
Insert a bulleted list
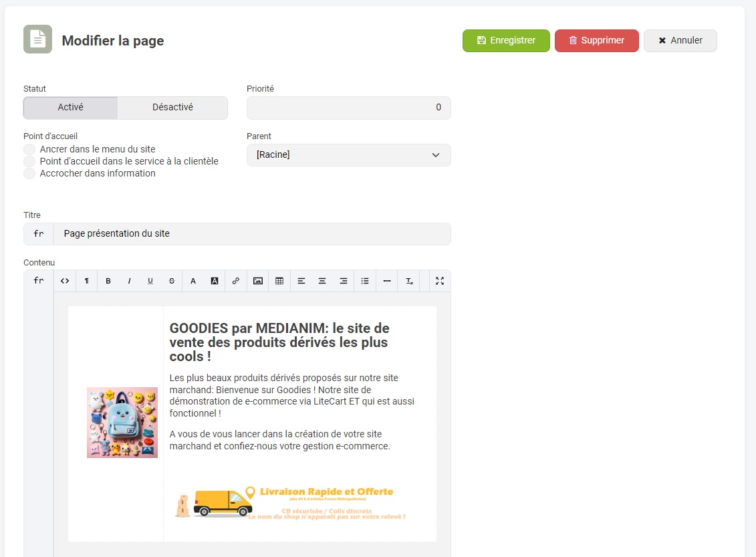[x=365, y=281]
